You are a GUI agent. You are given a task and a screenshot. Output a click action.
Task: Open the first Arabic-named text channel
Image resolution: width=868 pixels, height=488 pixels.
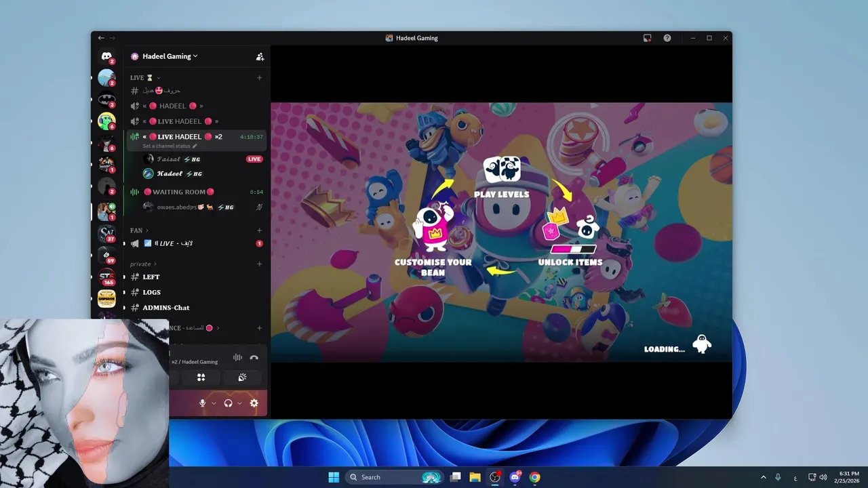[x=197, y=90]
